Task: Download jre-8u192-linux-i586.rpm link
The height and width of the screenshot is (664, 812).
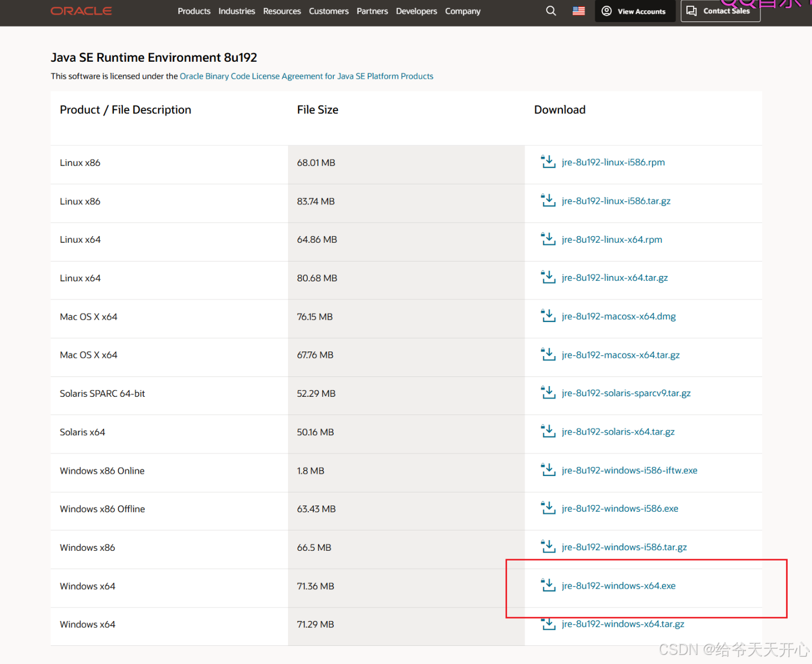Action: 613,162
